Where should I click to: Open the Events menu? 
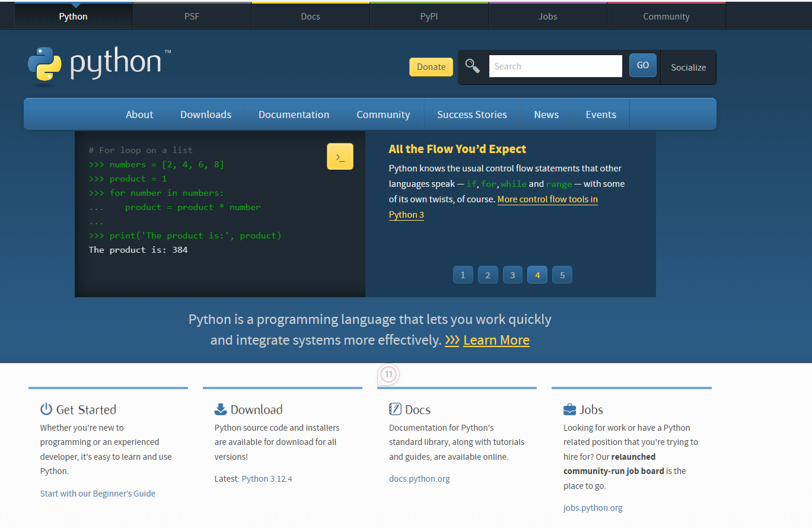601,114
